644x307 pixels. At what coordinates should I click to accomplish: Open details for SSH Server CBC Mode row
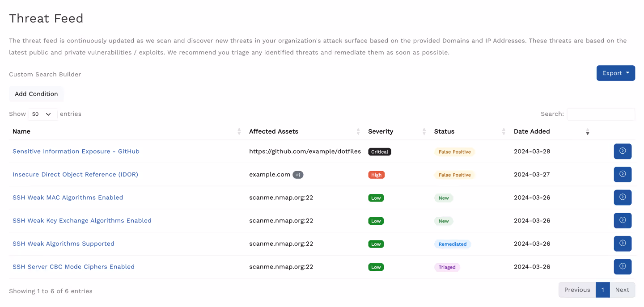(x=623, y=266)
